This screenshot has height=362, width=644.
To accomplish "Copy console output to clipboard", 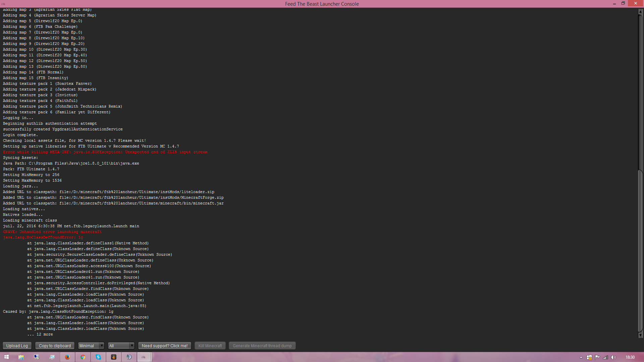I will 55,346.
